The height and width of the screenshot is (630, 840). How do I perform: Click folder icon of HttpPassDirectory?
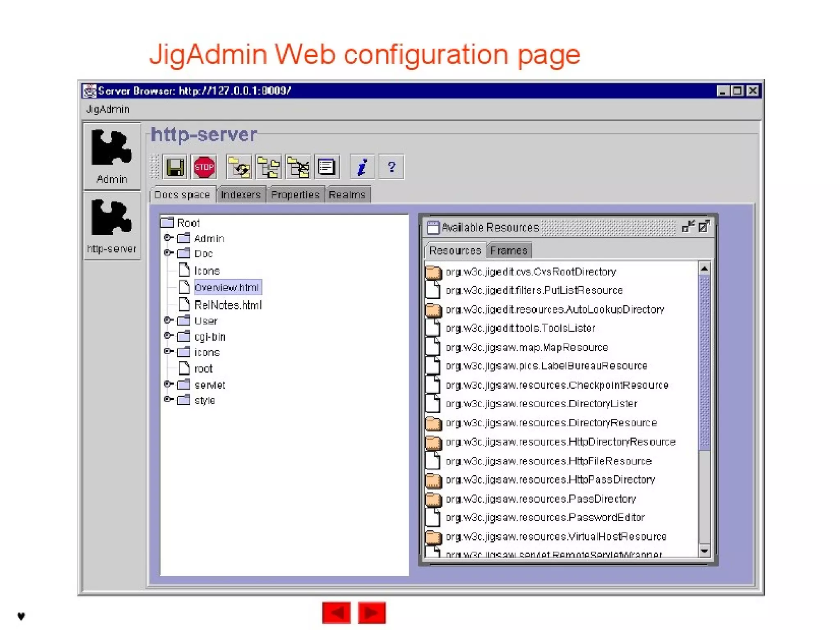434,480
